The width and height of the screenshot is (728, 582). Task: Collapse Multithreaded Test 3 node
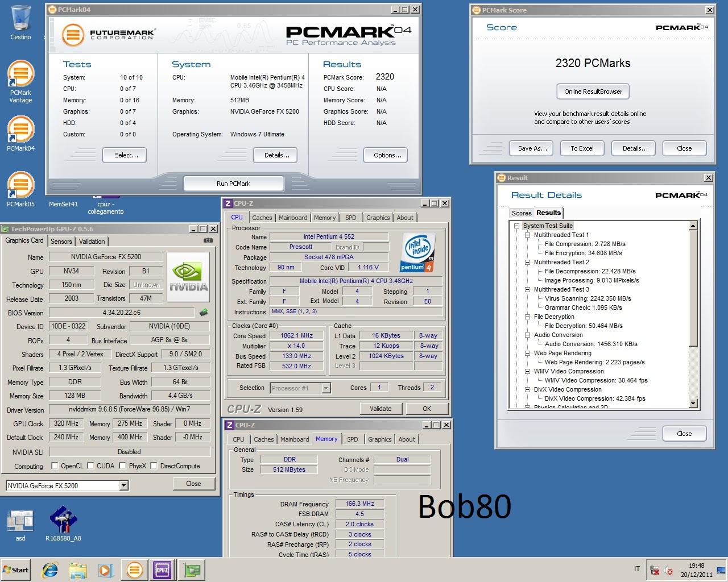(527, 289)
